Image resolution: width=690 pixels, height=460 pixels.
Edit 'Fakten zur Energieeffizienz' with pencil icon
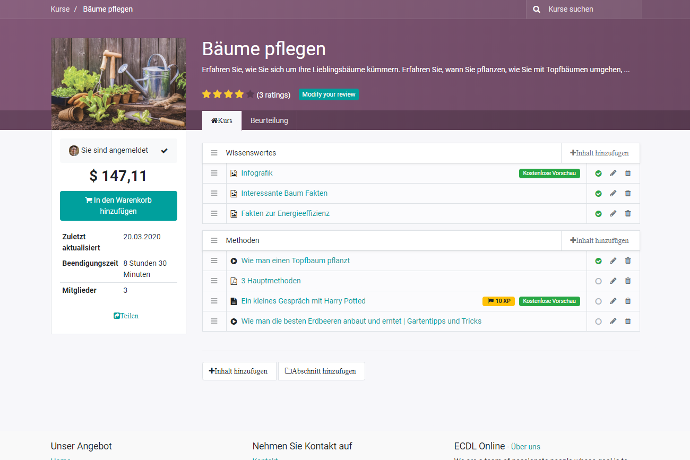(613, 213)
